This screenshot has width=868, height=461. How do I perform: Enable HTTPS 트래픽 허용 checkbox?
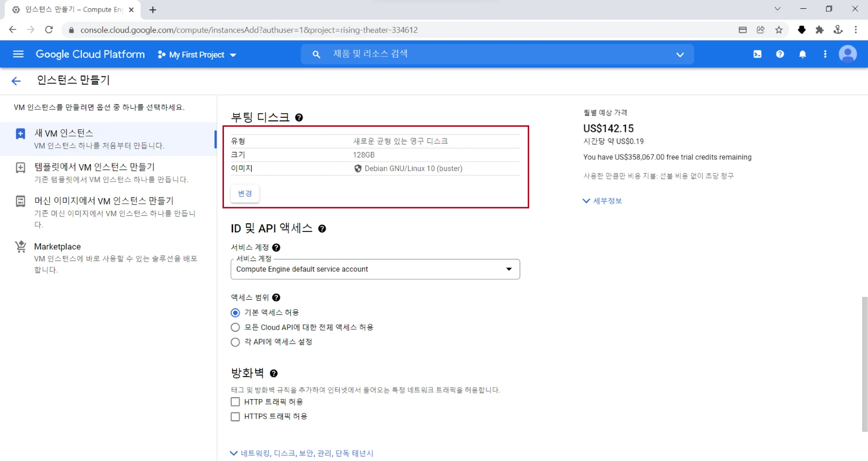(x=235, y=416)
